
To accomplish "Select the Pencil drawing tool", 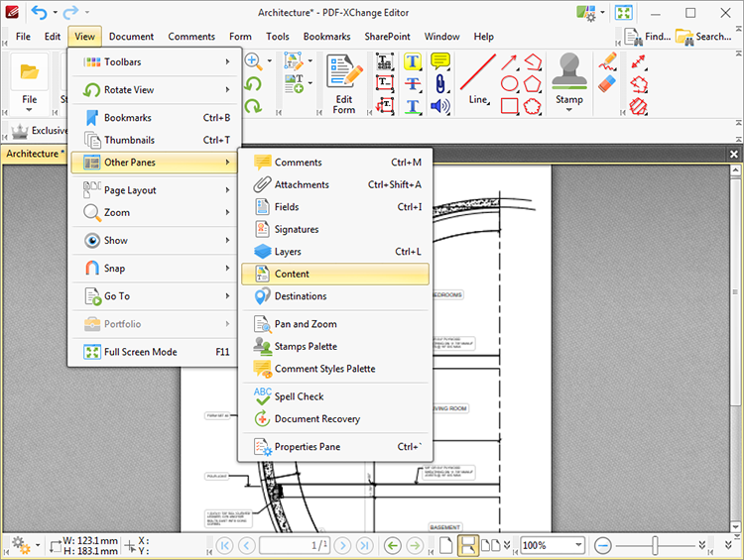I will point(608,61).
